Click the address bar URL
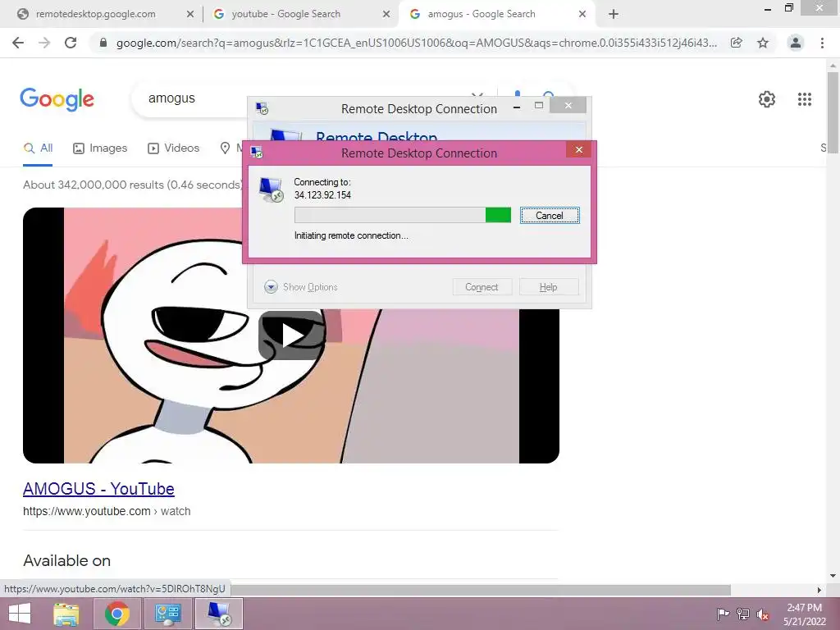Screen dimensions: 840x630 pos(416,43)
